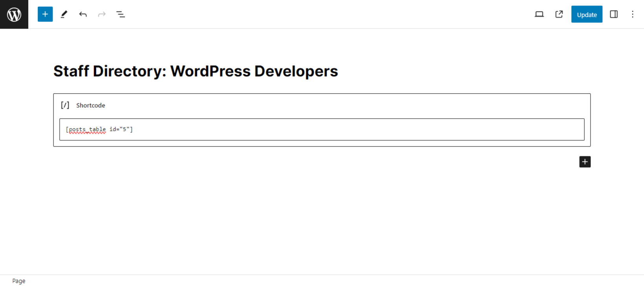Viewport: 644px width, 286px height.
Task: Click the word 'Developers' in the title
Action: click(x=296, y=71)
